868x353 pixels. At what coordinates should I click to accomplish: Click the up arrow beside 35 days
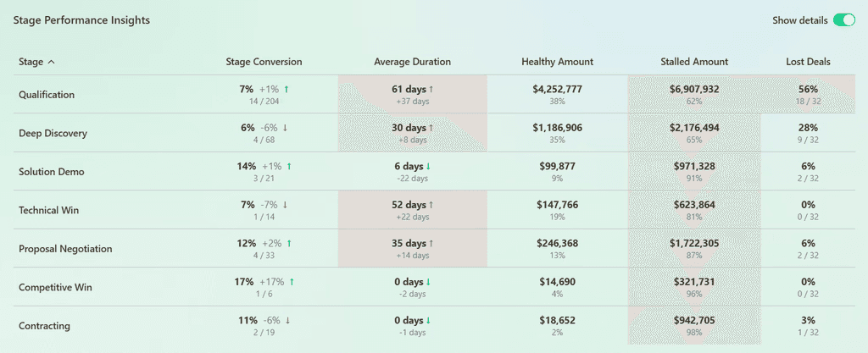coord(431,244)
